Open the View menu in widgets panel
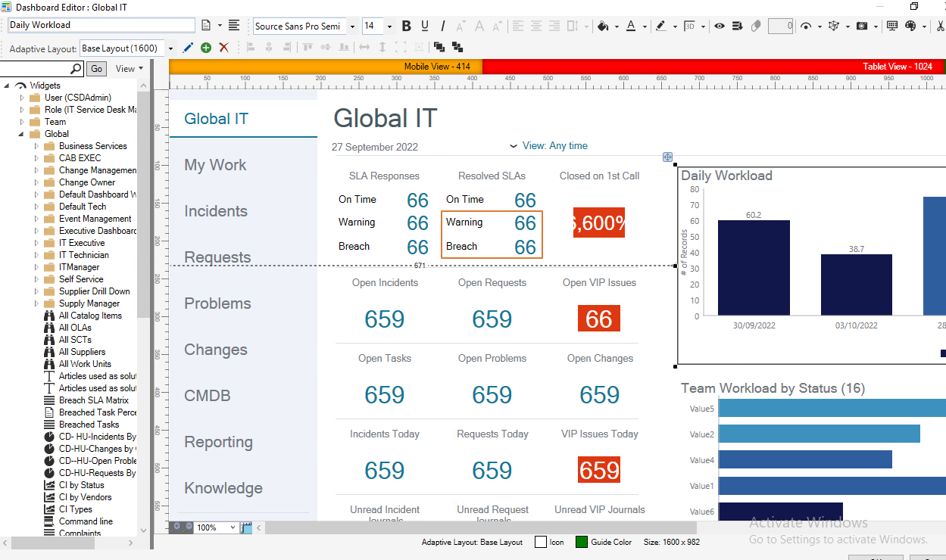The image size is (946, 560). click(129, 69)
